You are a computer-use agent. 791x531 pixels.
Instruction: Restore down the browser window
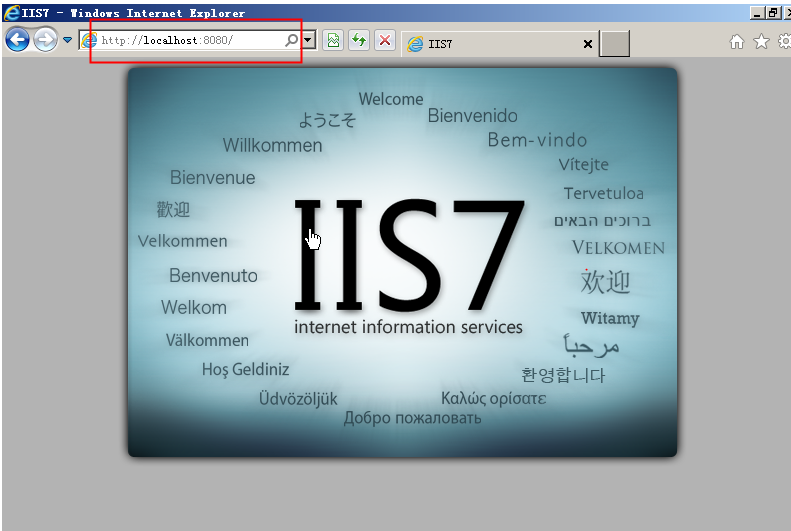click(x=773, y=13)
